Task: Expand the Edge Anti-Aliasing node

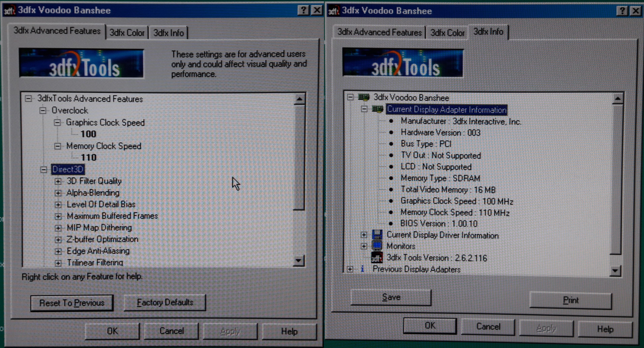Action: [x=58, y=251]
